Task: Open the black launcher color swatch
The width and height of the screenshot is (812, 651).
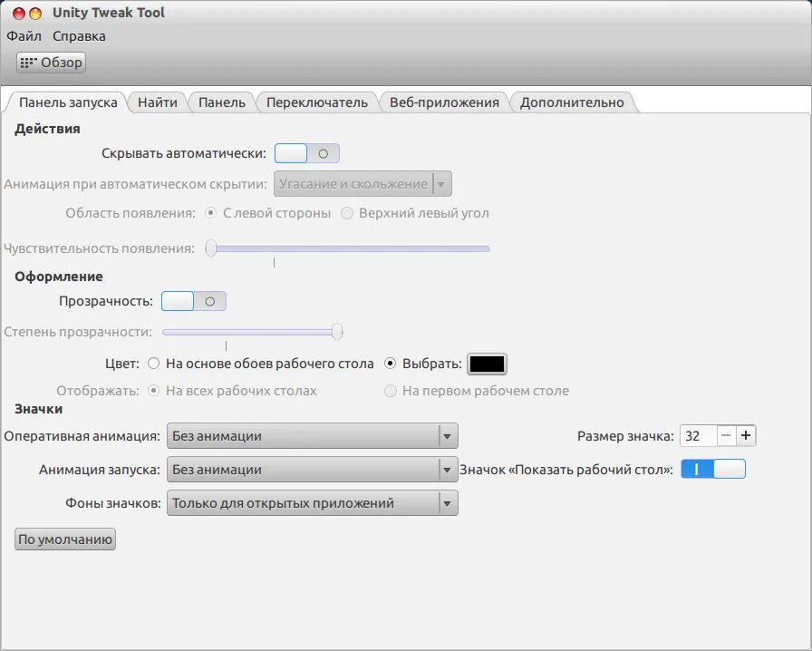Action: pyautogui.click(x=487, y=364)
